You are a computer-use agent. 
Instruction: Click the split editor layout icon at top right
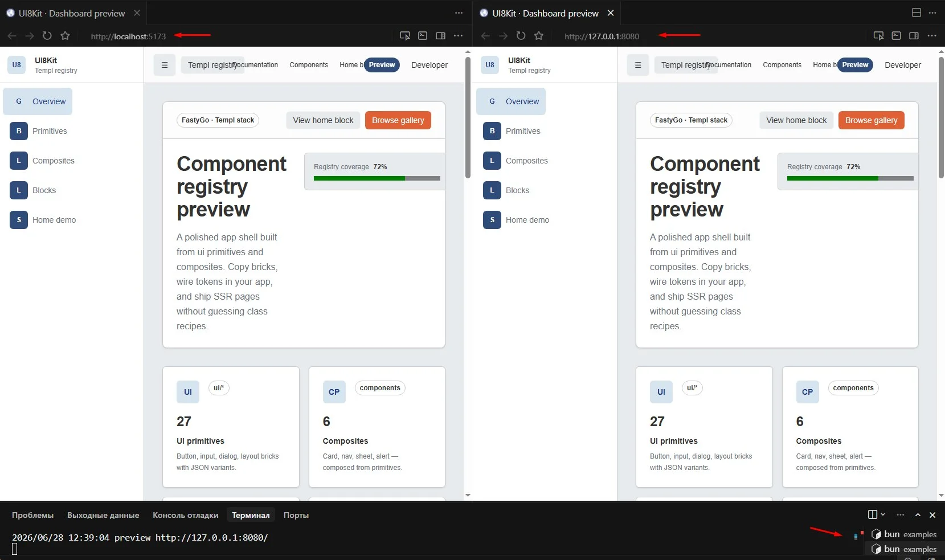(x=917, y=13)
